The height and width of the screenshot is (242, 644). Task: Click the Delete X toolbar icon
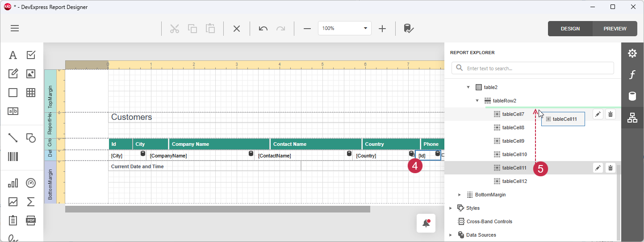237,29
